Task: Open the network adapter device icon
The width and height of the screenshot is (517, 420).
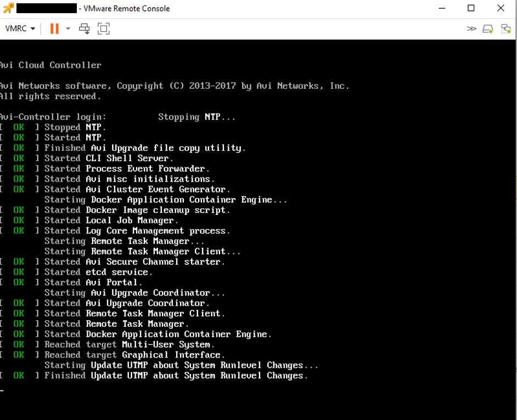Action: tap(506, 29)
